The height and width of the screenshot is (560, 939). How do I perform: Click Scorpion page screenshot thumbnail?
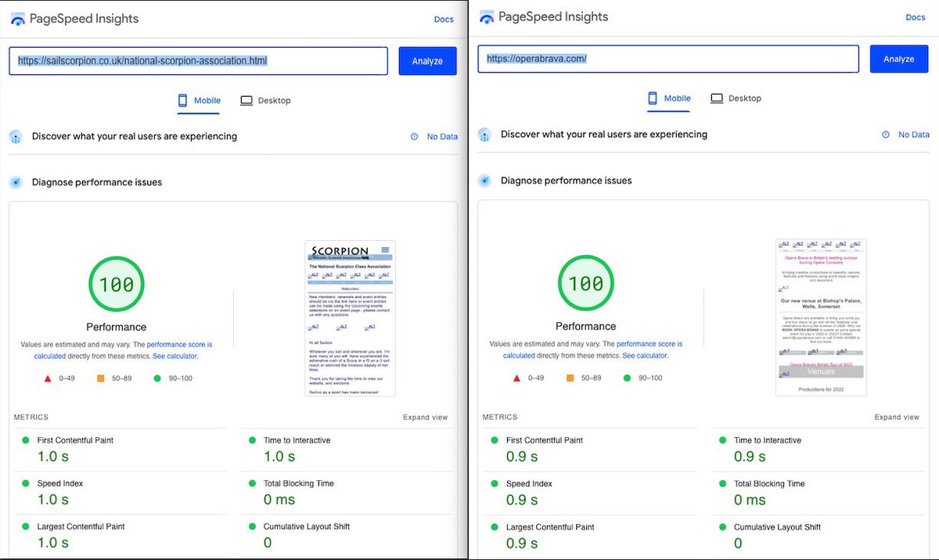(350, 318)
